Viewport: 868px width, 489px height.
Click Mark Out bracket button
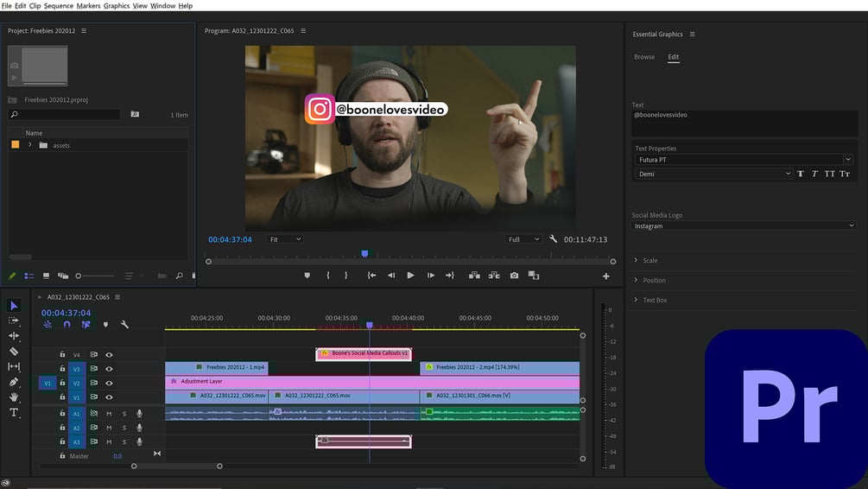(x=346, y=276)
